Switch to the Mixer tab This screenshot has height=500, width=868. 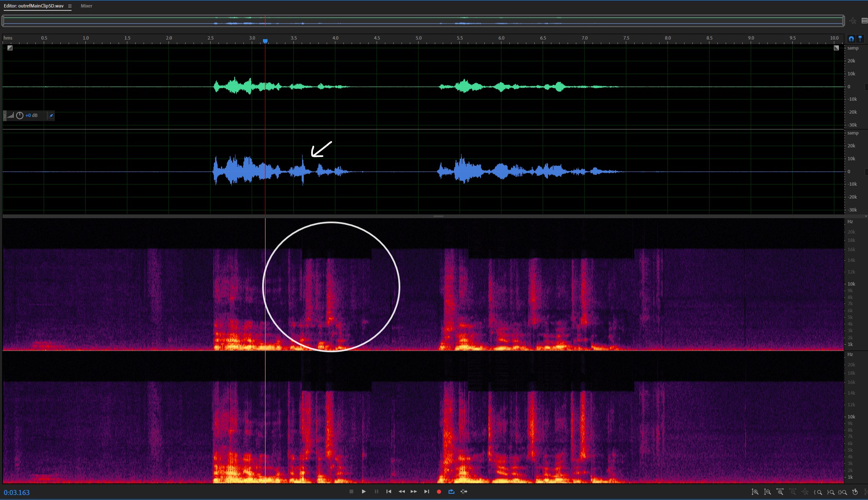coord(87,6)
